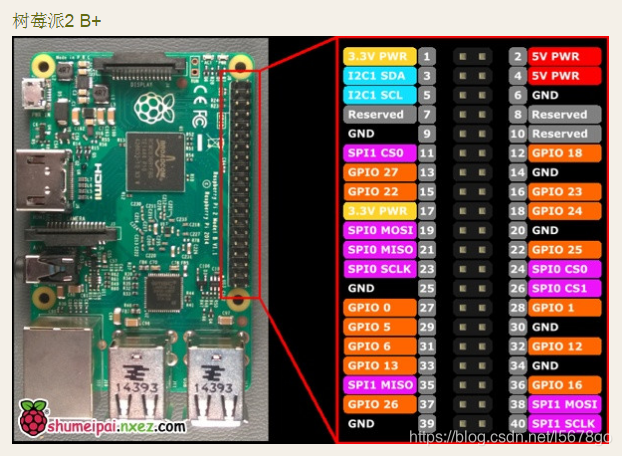Screen dimensions: 622x456
Task: Click pin number box 38
Action: [x=518, y=404]
